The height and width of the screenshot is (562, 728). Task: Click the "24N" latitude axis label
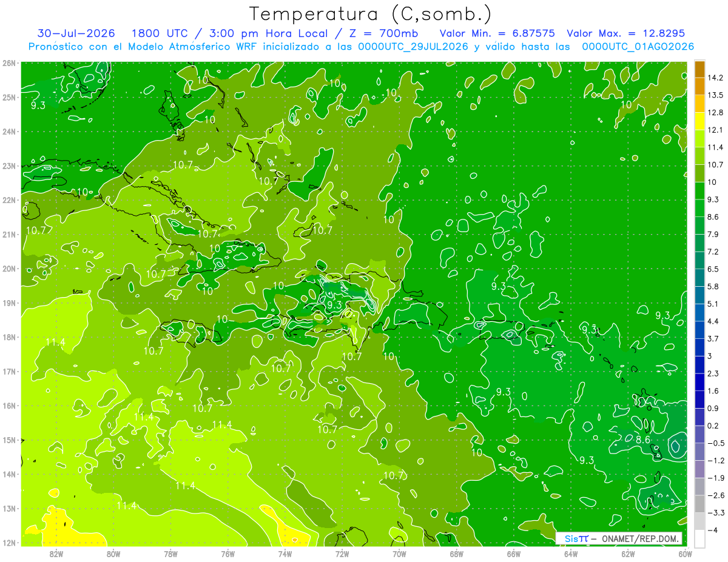[10, 132]
